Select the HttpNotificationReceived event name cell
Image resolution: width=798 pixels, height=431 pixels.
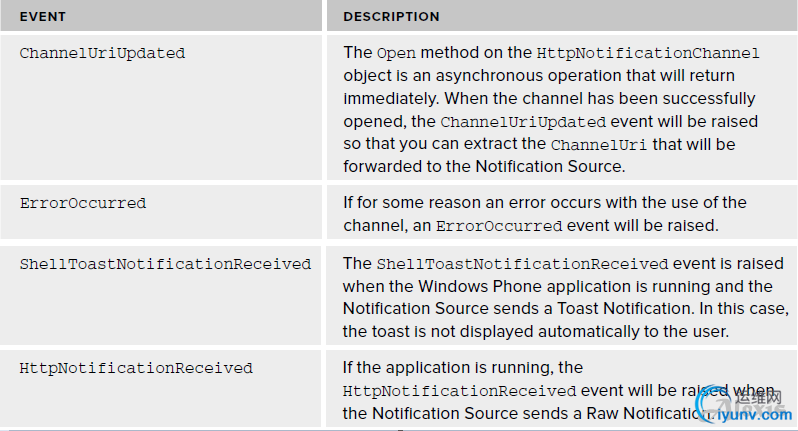[136, 369]
